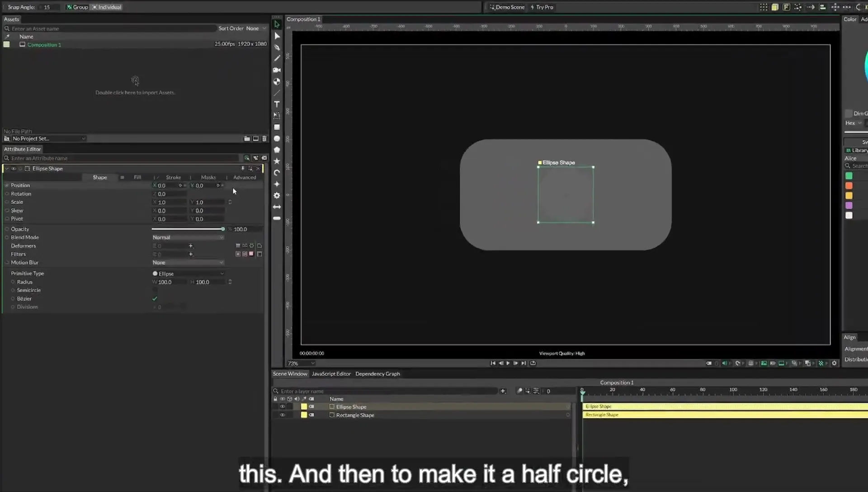Select the double-arrow shape tool
Viewport: 868px width, 492px height.
point(277,207)
